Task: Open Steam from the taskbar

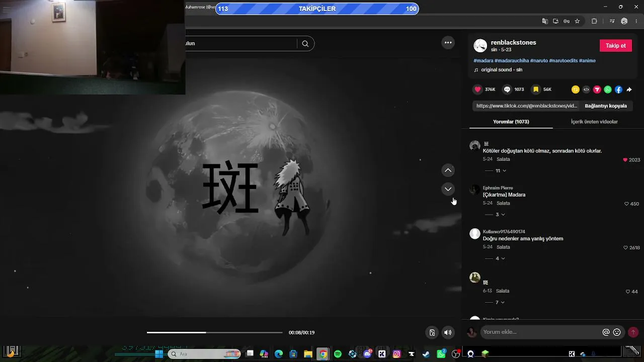Action: [426, 354]
